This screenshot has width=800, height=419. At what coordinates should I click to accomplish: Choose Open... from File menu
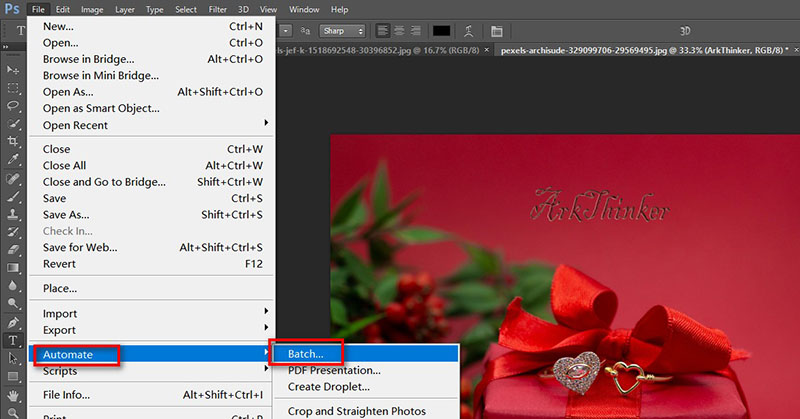[x=152, y=43]
